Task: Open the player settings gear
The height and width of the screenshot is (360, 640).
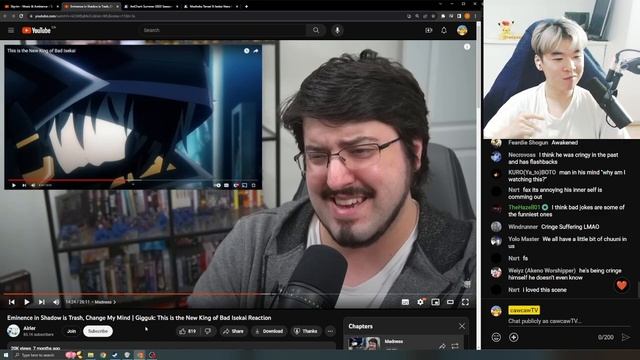Action: 420,302
